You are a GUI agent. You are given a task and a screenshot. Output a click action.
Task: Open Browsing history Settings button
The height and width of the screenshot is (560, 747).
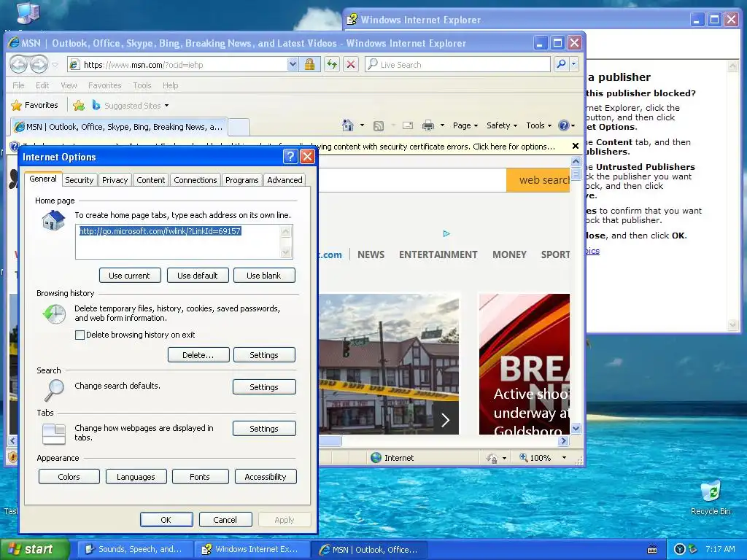click(x=264, y=355)
